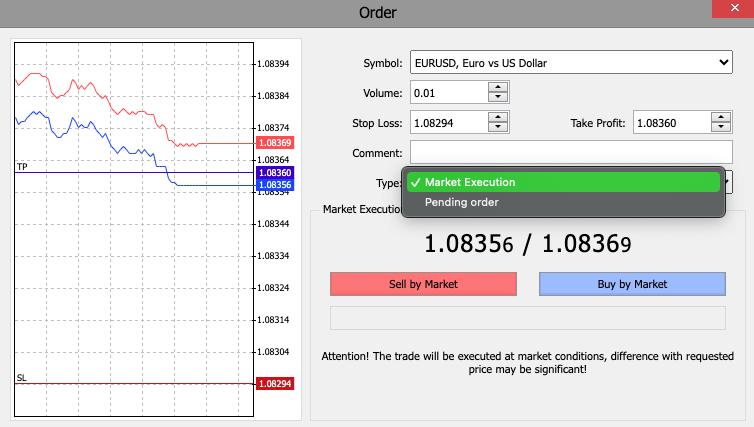Close the Order dialog window
Image resolution: width=754 pixels, height=427 pixels.
coord(734,8)
